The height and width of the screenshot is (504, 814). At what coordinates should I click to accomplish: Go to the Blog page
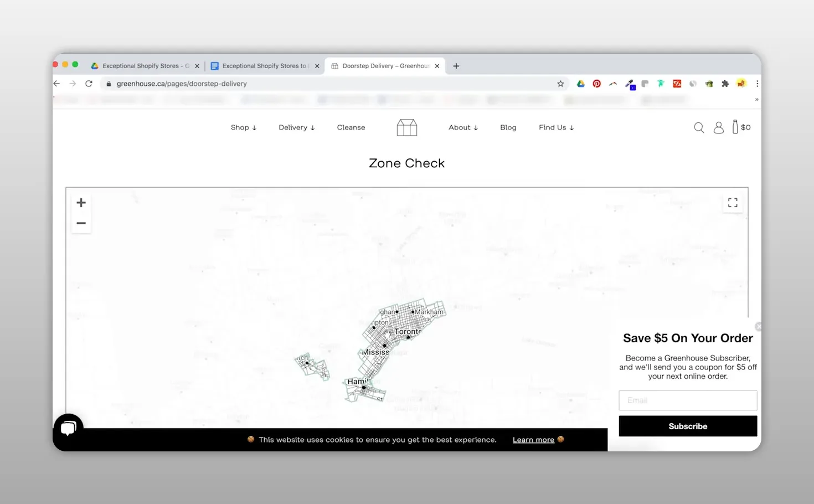(508, 127)
